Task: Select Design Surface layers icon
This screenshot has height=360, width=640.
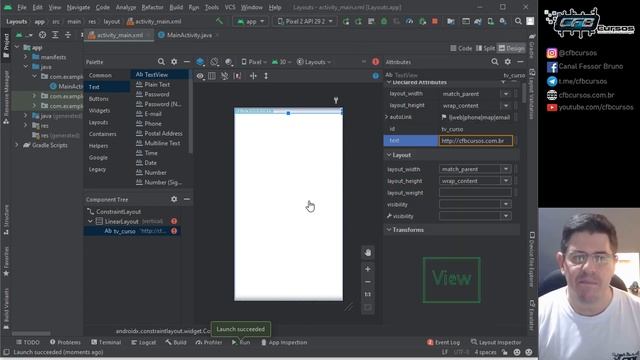Action: pyautogui.click(x=200, y=62)
